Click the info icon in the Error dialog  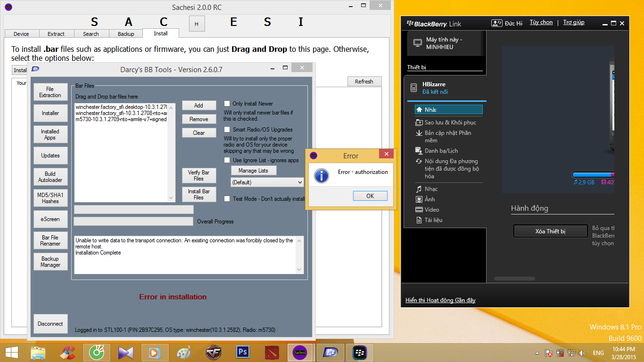click(322, 176)
